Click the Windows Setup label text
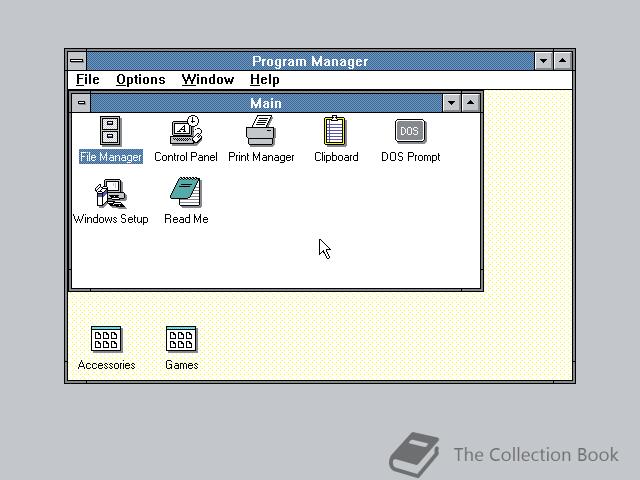640x480 pixels. coord(111,219)
